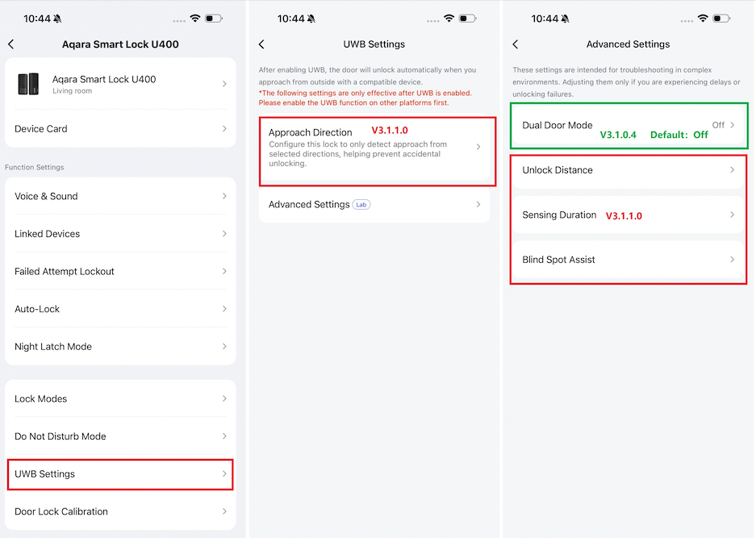Viewport: 756px width, 538px height.
Task: Tap back arrow on Advanced Settings screen
Action: click(x=516, y=44)
